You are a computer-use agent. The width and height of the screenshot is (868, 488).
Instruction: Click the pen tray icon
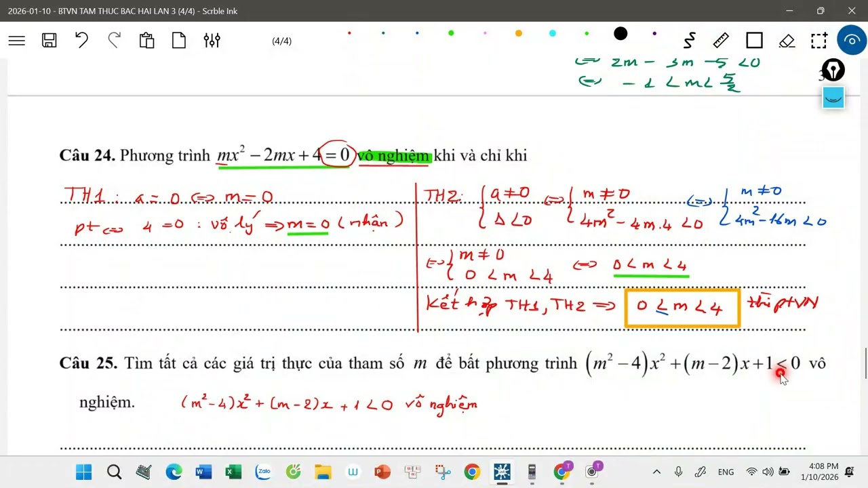tap(701, 472)
